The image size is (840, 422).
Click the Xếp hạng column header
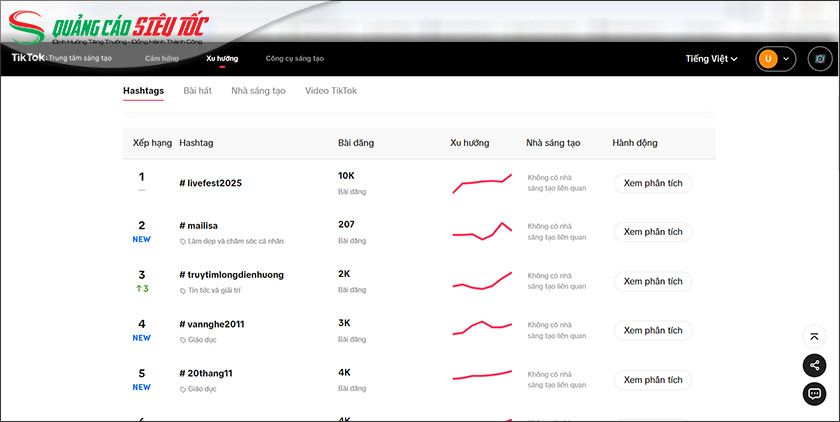(x=152, y=143)
